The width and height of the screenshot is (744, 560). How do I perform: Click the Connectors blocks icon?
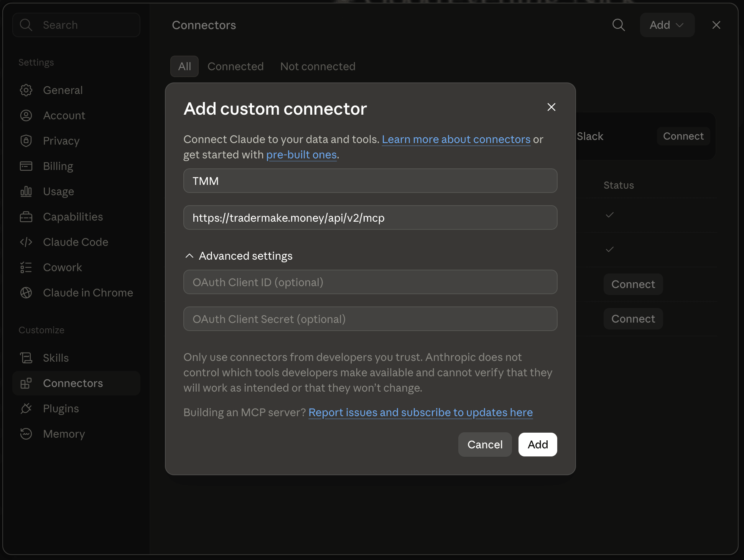click(26, 383)
